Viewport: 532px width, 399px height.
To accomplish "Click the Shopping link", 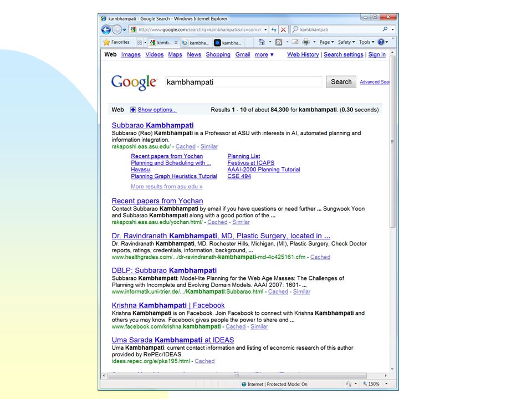I will point(218,55).
